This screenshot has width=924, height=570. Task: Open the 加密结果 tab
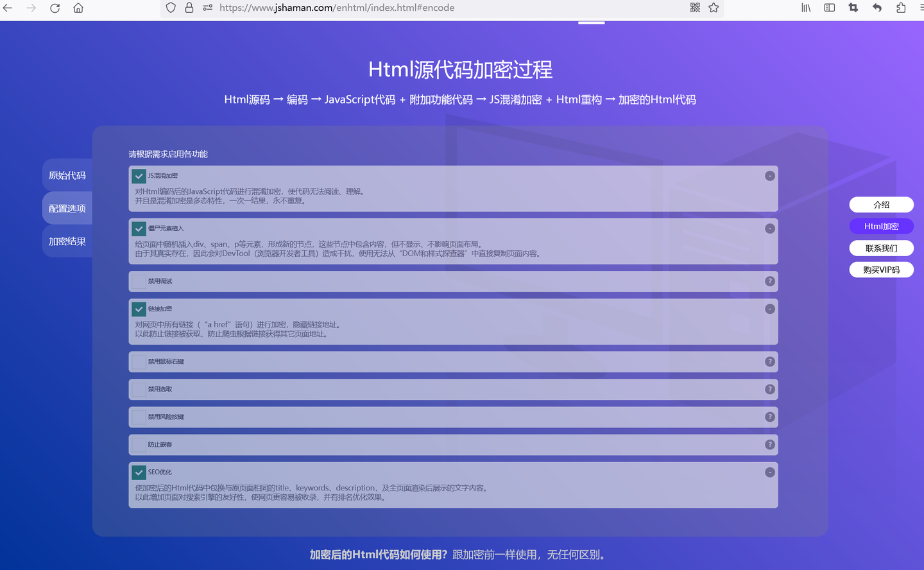[x=67, y=241]
